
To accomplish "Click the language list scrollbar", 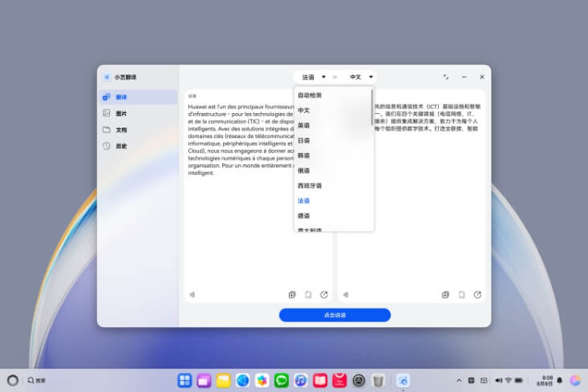I will pos(372,107).
